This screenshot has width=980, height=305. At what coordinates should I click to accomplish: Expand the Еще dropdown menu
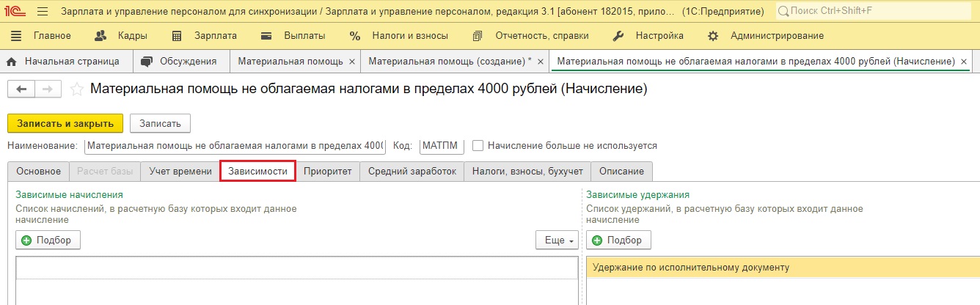point(557,240)
